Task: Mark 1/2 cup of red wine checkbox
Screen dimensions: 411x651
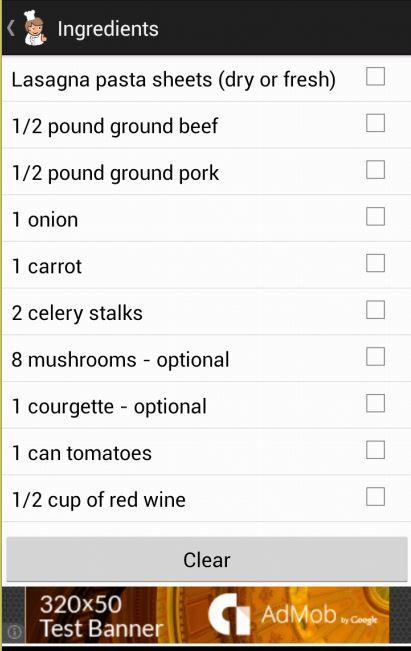Action: (375, 497)
